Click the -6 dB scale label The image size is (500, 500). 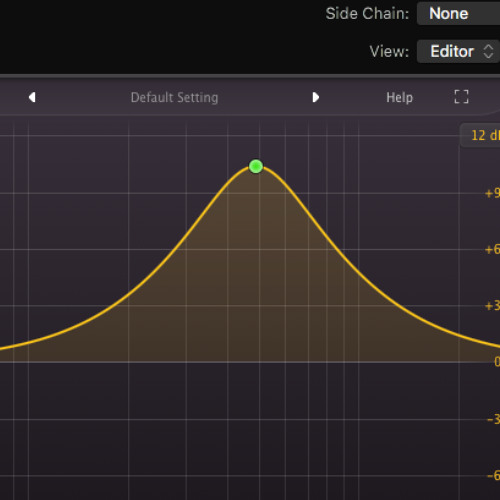[493, 475]
